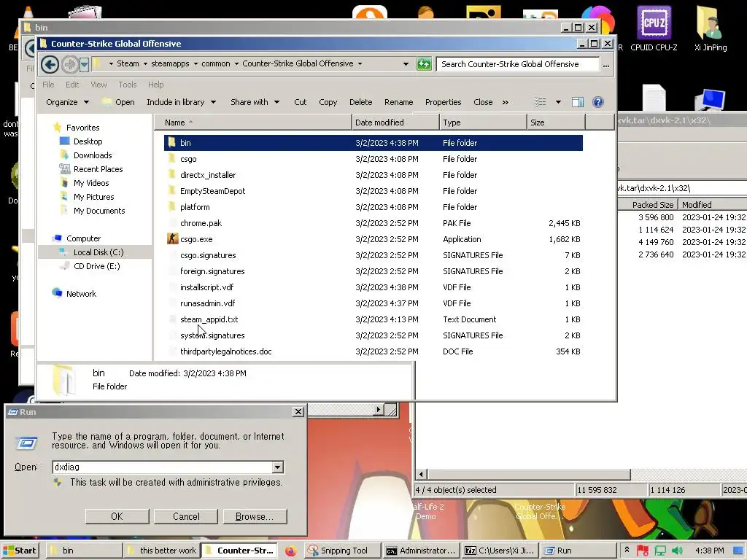Click the Change your view icon
Viewport: 747px width, 560px height.
pyautogui.click(x=541, y=102)
